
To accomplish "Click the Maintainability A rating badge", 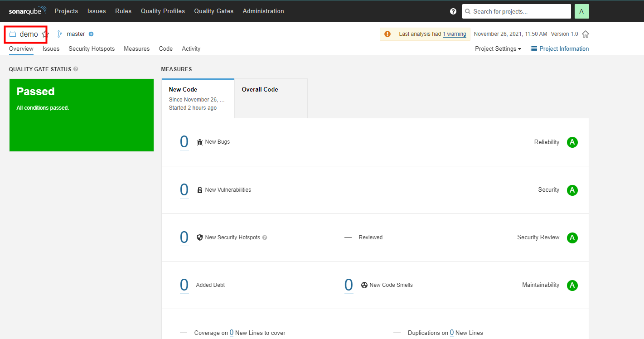I will click(572, 286).
